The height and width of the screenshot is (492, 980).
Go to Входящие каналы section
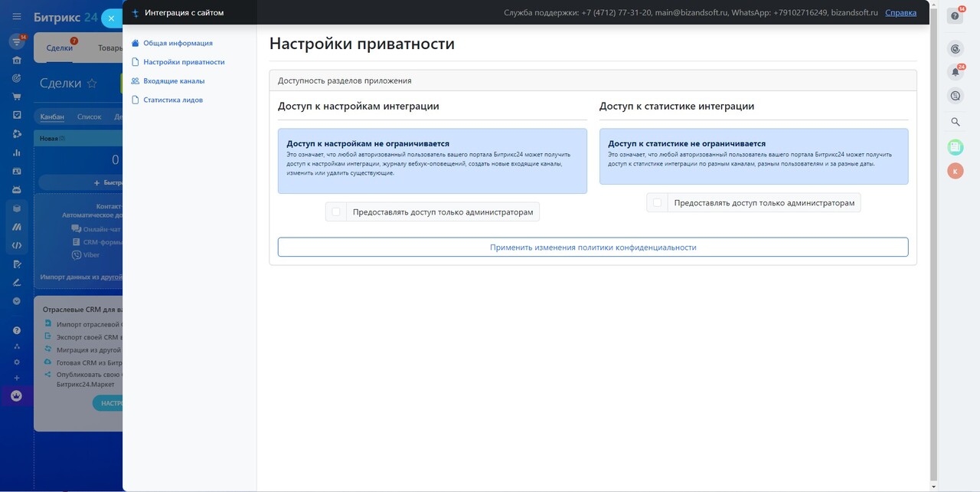[174, 81]
